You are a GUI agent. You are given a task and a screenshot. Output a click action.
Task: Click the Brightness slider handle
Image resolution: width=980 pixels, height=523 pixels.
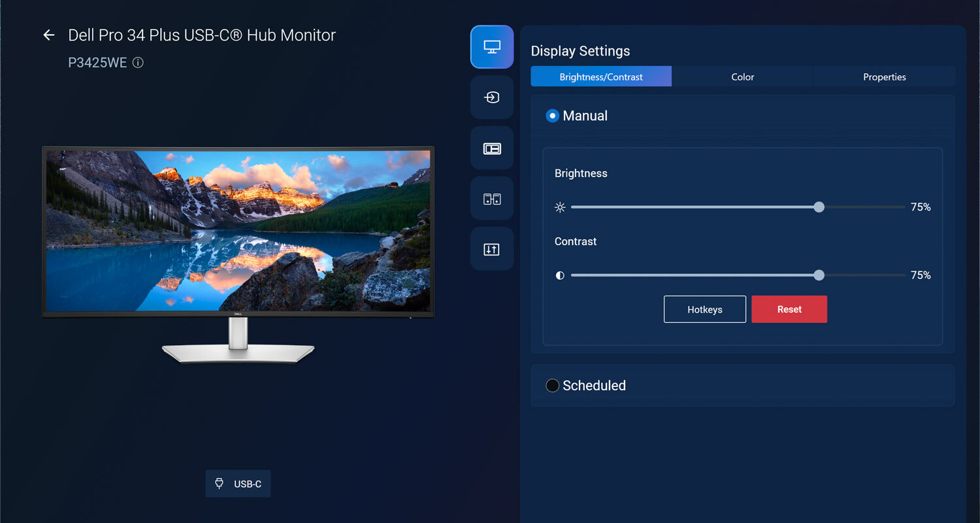[x=819, y=207]
